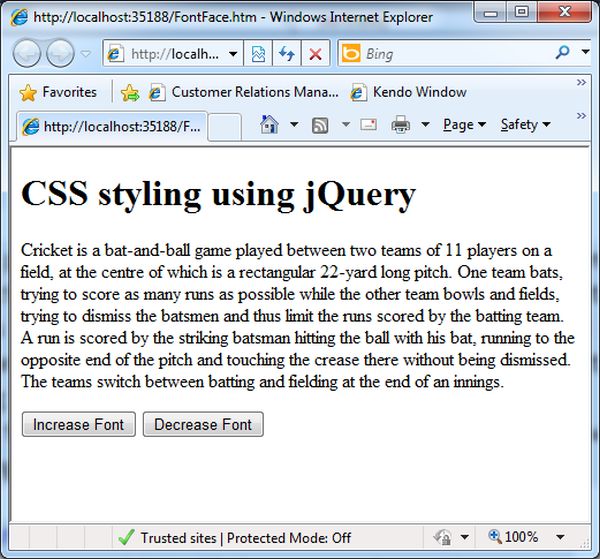Close the Internet Explorer window
The height and width of the screenshot is (559, 600).
point(564,12)
